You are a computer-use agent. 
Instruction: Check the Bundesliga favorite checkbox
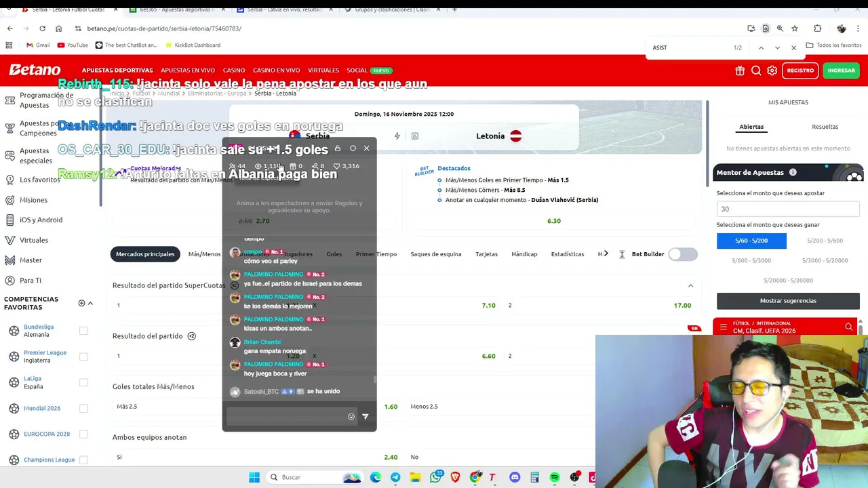[x=83, y=331]
